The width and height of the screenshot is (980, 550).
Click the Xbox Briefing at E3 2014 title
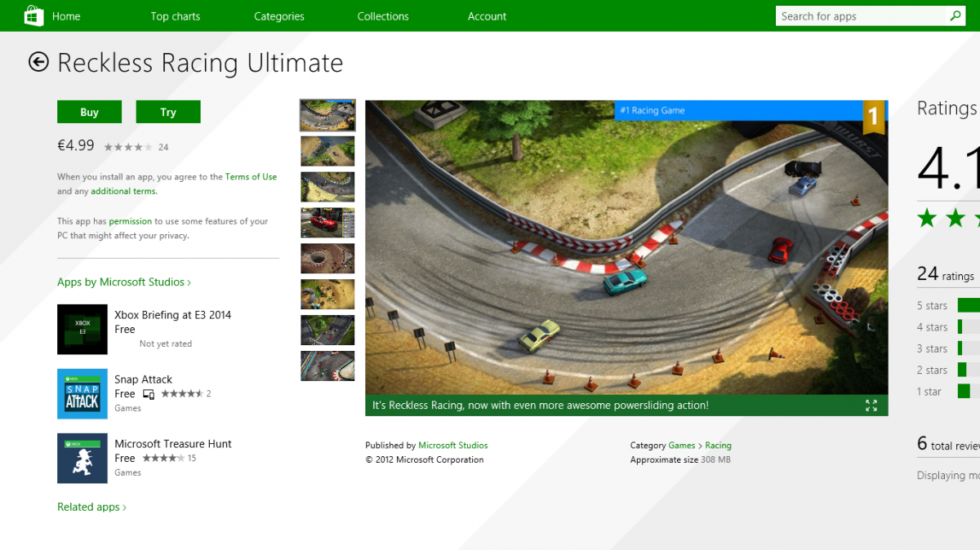click(172, 315)
